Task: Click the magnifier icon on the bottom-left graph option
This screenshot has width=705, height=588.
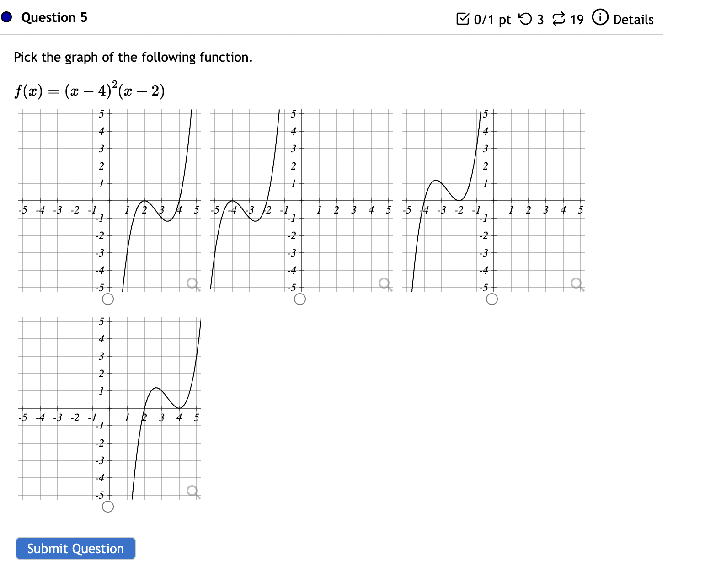Action: click(192, 490)
